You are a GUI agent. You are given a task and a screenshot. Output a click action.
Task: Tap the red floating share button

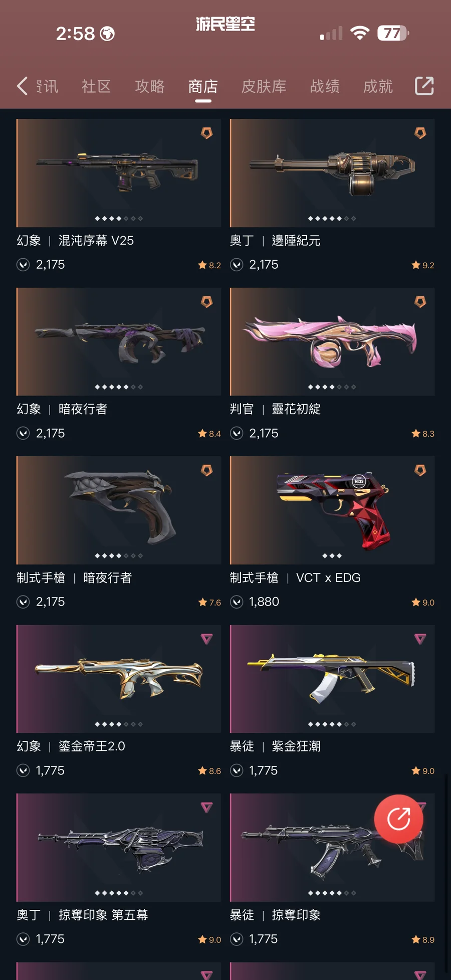click(x=399, y=819)
